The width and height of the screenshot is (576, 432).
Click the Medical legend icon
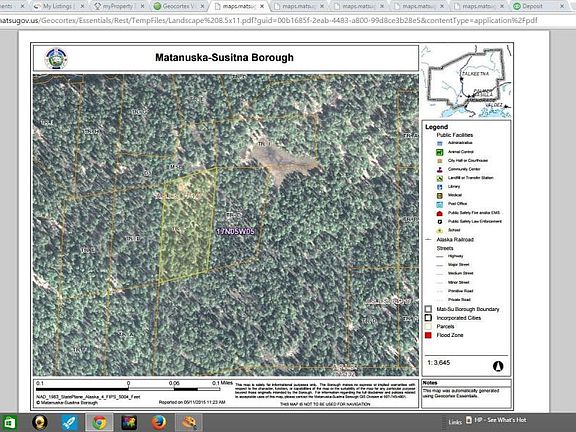439,195
